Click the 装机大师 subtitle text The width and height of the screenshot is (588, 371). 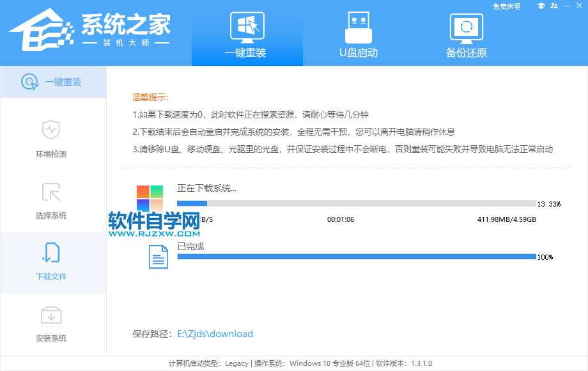point(126,43)
